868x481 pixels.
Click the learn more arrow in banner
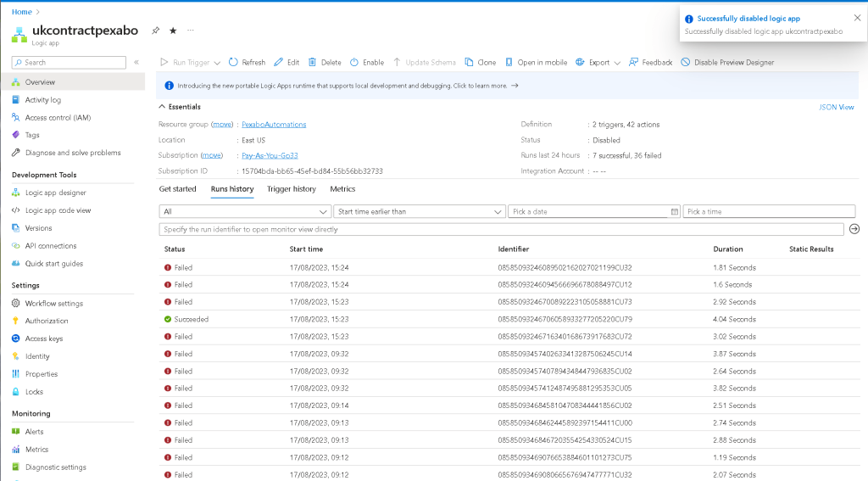point(515,86)
